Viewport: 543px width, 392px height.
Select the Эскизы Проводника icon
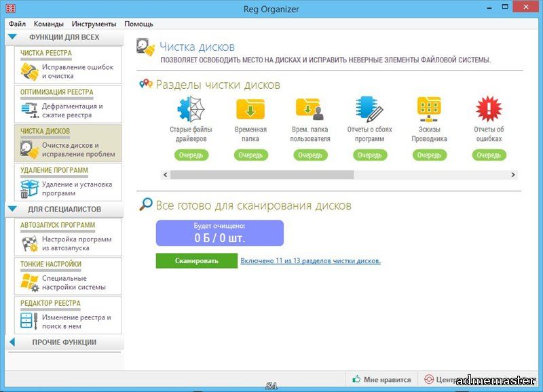coord(429,109)
